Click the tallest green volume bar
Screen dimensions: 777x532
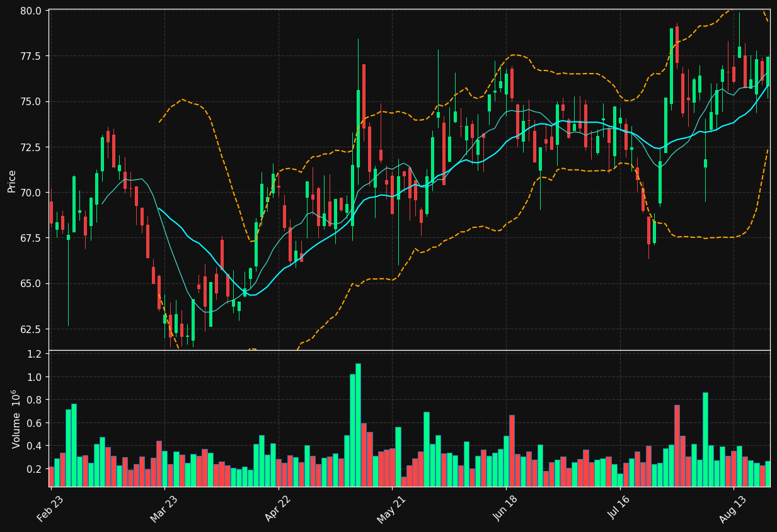[358, 425]
